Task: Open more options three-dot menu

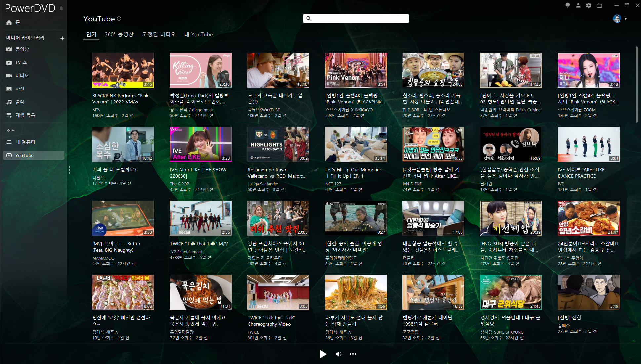Action: coord(353,354)
